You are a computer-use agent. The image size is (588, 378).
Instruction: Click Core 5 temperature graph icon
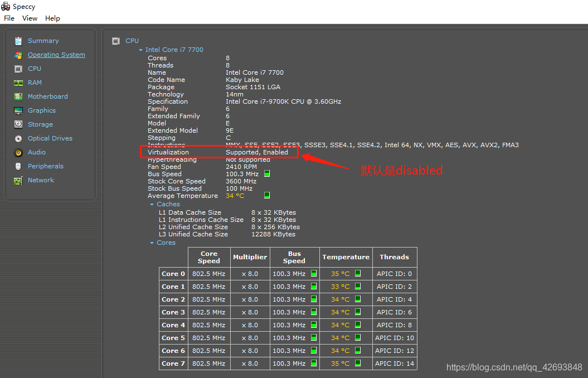click(x=358, y=337)
